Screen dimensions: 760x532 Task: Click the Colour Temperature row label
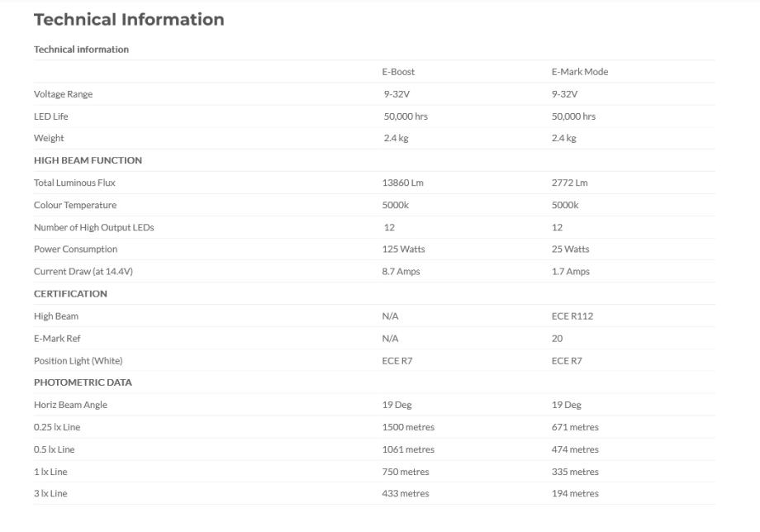[x=75, y=205]
